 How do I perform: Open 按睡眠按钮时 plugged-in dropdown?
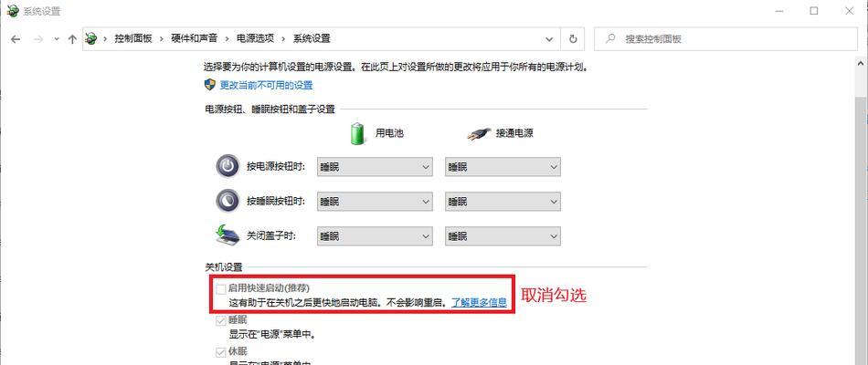coord(503,202)
